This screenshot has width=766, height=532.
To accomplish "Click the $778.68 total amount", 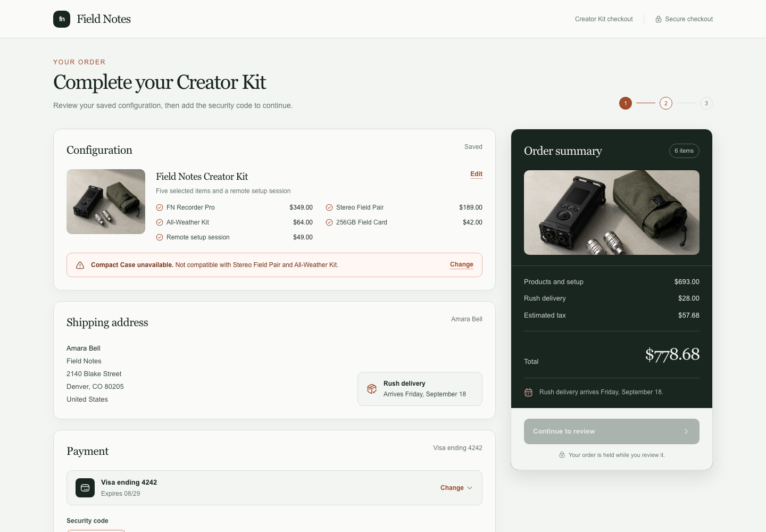I will coord(672,354).
